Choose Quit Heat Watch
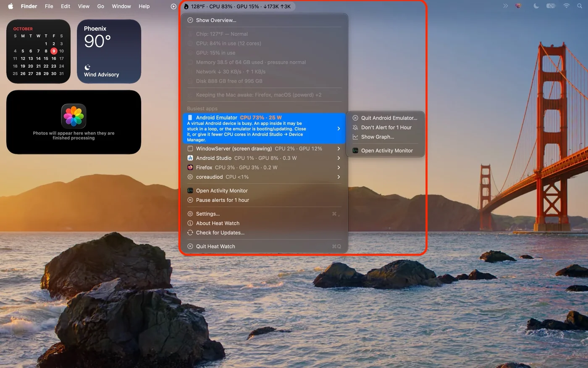588x368 pixels. tap(264, 246)
